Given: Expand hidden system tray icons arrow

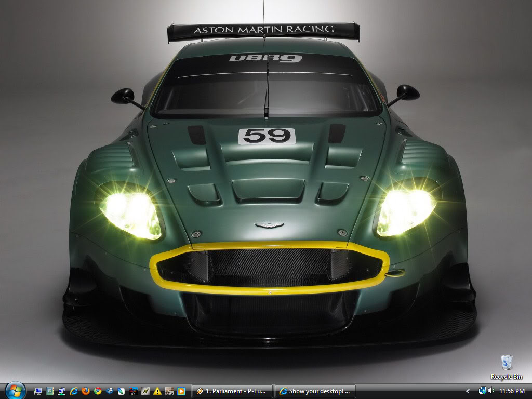Looking at the screenshot, I should tap(468, 391).
